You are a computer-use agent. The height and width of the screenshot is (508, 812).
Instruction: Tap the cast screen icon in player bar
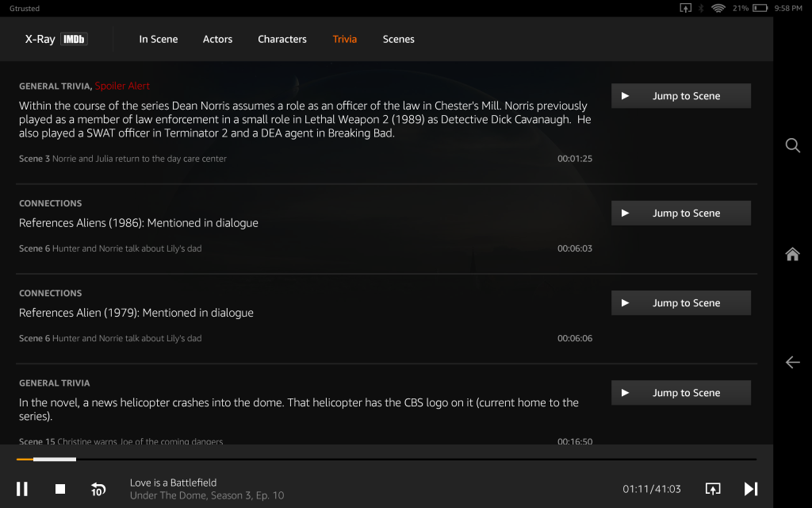tap(713, 489)
